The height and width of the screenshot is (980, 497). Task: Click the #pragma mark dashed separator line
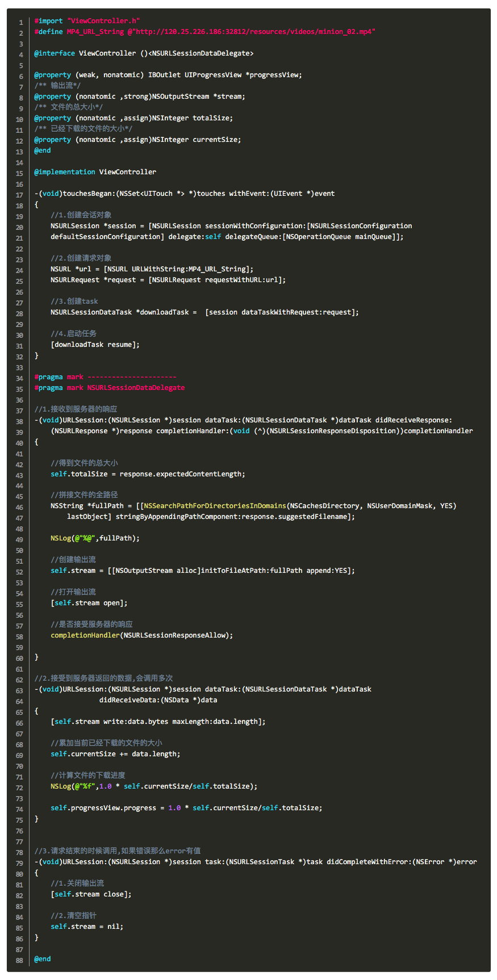click(105, 377)
